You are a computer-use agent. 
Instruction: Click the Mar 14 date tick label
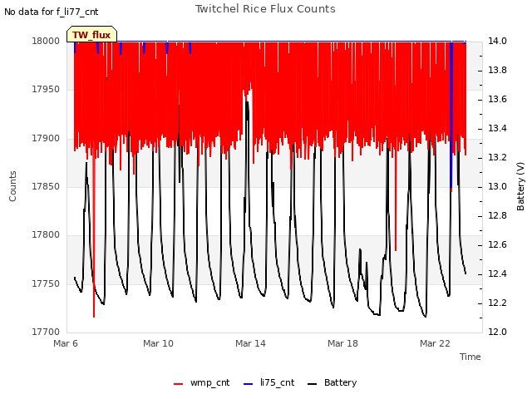[x=250, y=343]
